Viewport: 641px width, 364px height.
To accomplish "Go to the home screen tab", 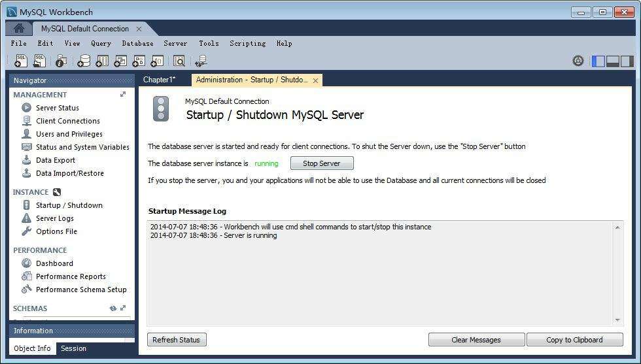I will [19, 29].
